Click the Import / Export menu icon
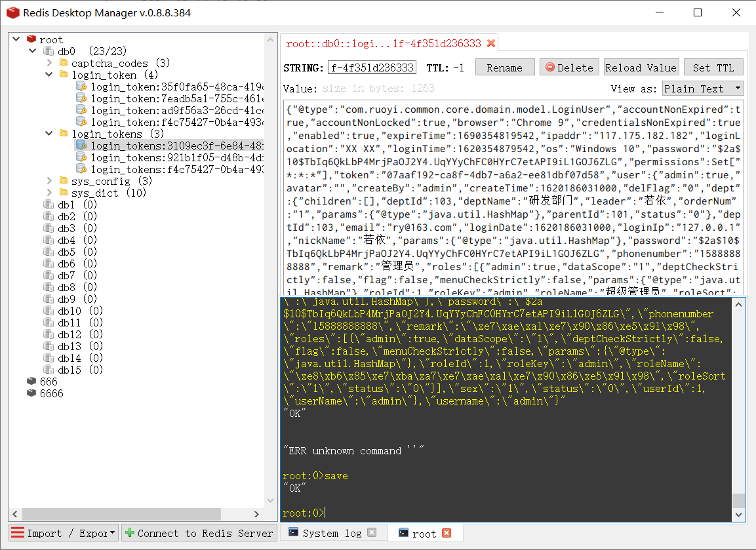The image size is (756, 550). click(x=17, y=533)
